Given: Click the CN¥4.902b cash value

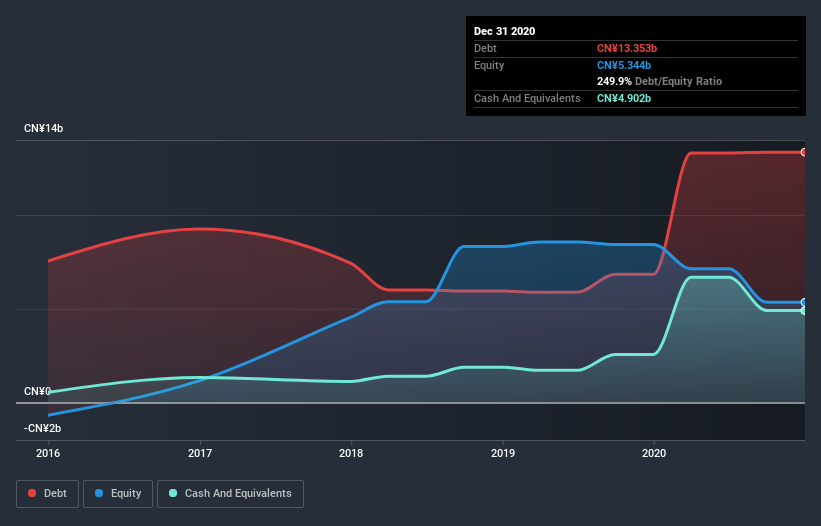Looking at the screenshot, I should (x=624, y=98).
